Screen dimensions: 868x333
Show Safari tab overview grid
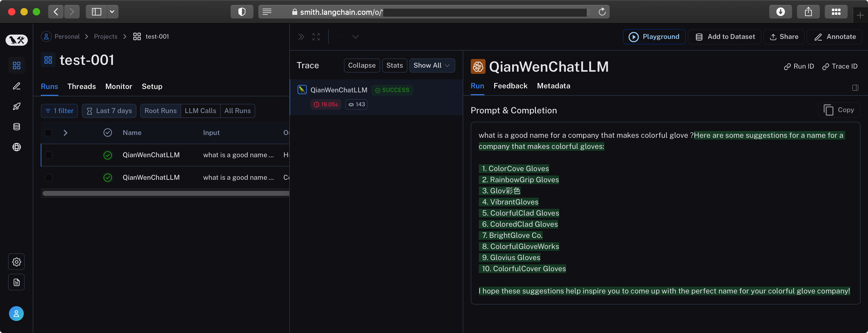tap(836, 12)
